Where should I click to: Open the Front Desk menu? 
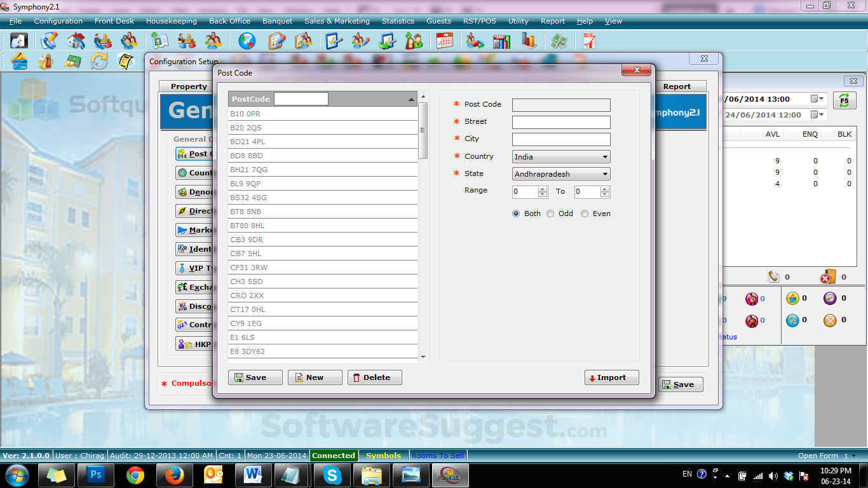[114, 21]
